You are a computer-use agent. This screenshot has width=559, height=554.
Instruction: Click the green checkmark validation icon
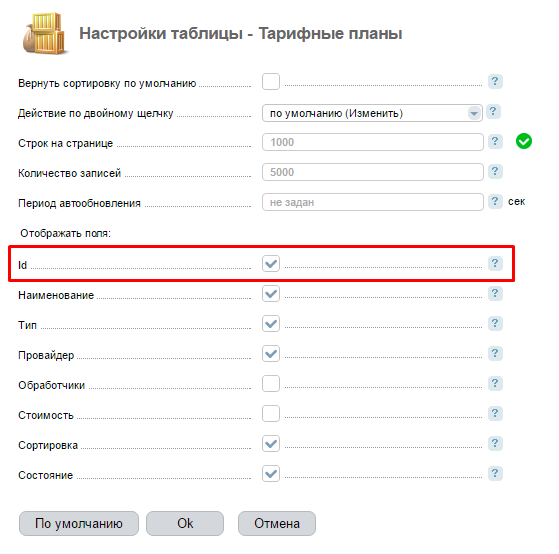point(524,141)
